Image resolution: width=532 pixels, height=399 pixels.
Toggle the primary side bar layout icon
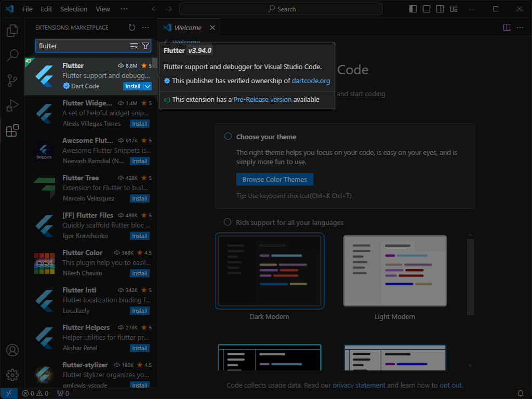(x=413, y=9)
